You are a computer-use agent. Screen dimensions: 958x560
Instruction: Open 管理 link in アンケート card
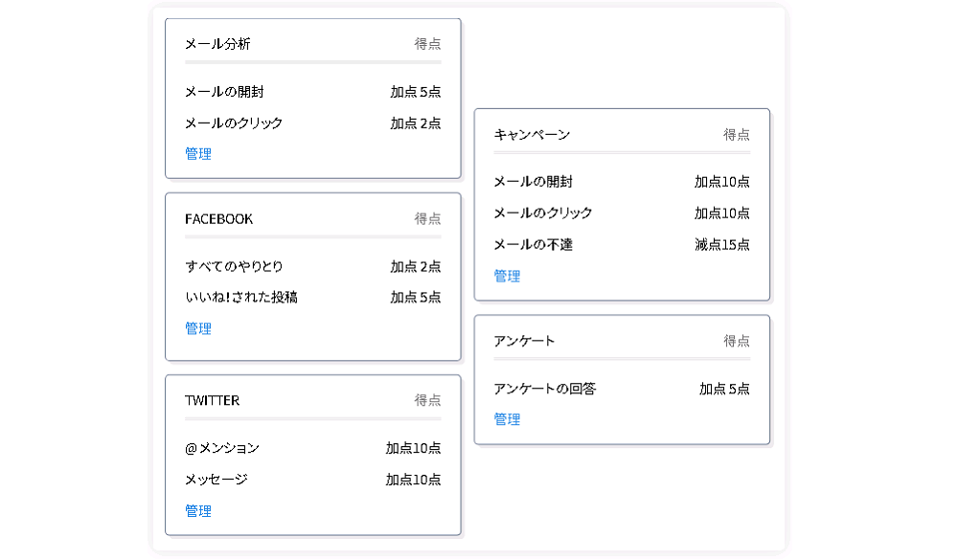507,419
